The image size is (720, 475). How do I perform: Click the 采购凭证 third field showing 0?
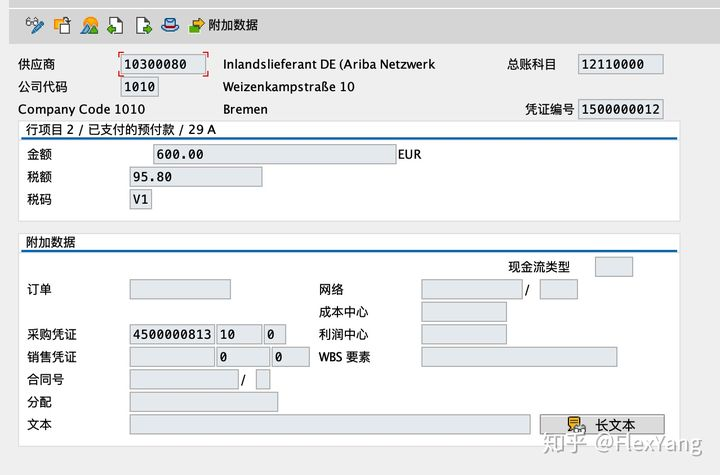[275, 334]
